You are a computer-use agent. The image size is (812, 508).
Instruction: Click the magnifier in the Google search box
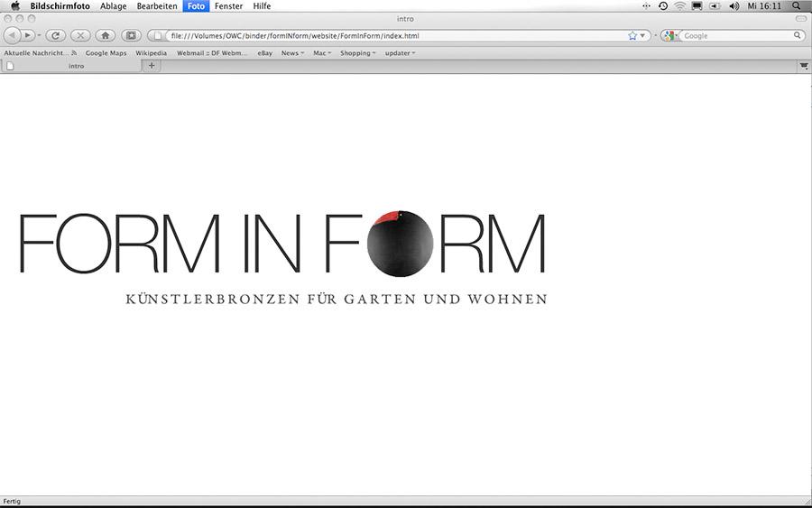click(x=798, y=36)
